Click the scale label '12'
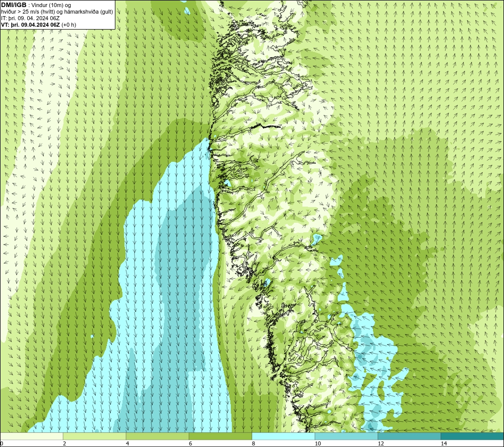 coord(381,444)
